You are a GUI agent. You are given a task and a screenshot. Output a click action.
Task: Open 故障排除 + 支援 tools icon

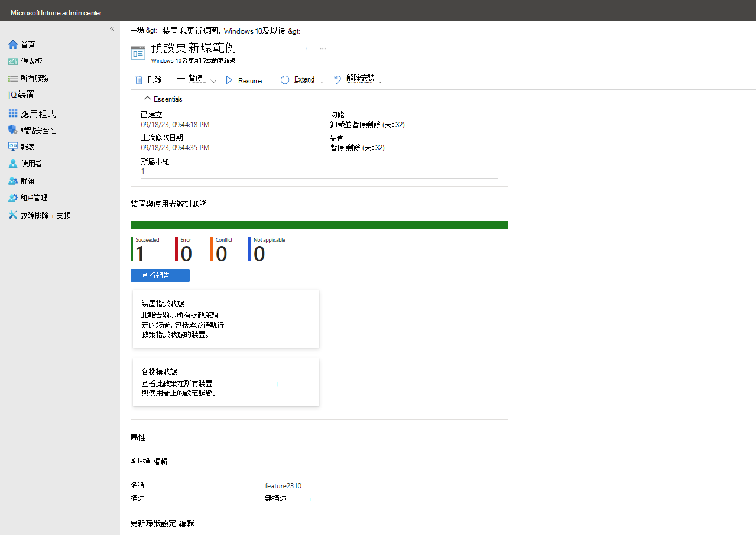(13, 215)
